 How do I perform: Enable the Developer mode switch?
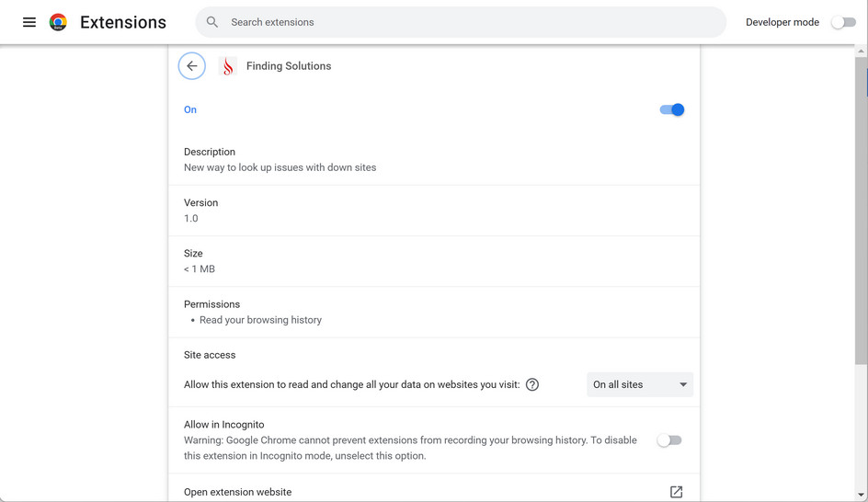(843, 22)
